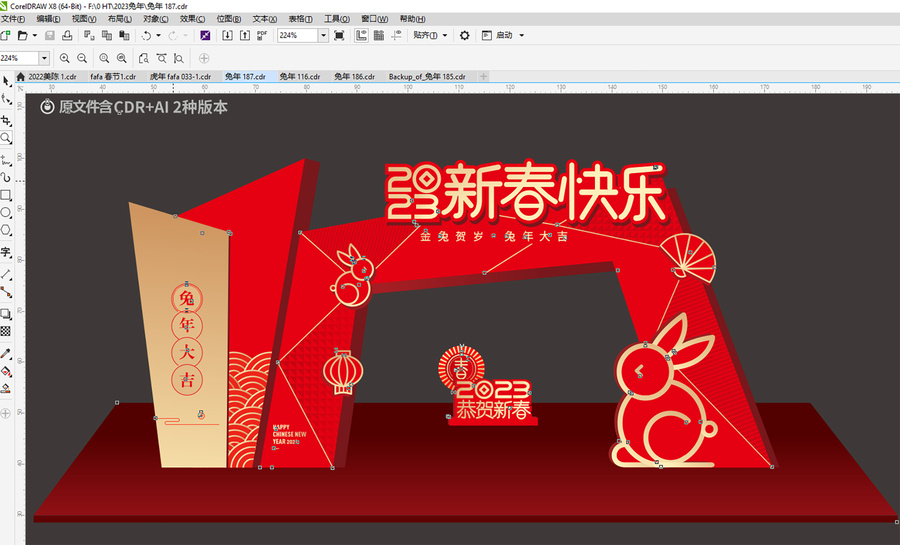Click the Publish to PDF icon
The image size is (900, 545).
click(262, 36)
